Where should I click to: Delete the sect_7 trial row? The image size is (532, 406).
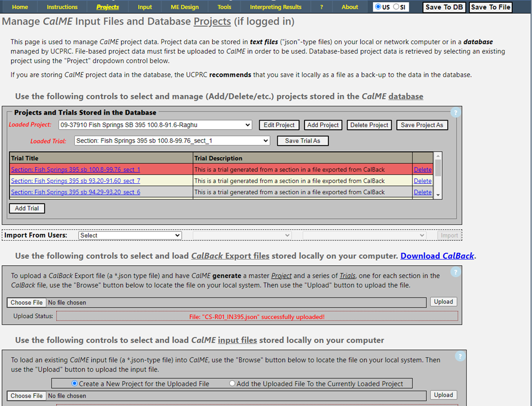pyautogui.click(x=422, y=181)
